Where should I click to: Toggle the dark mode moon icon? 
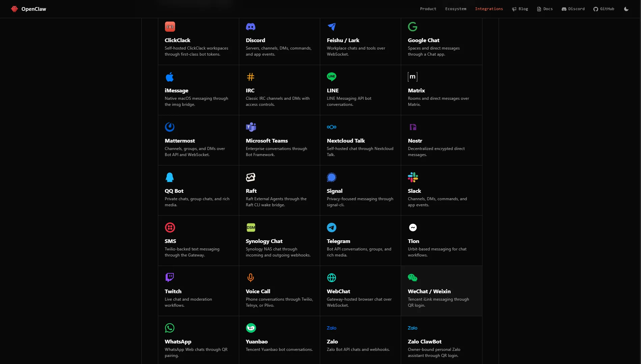click(x=626, y=9)
